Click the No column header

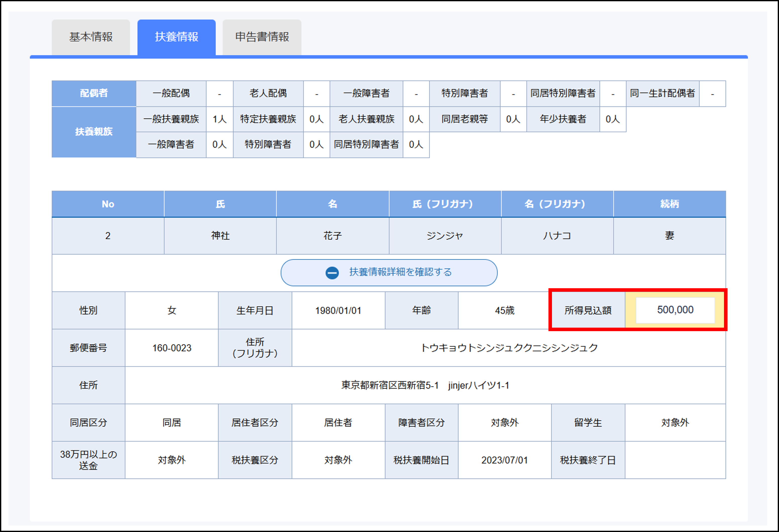tap(108, 204)
